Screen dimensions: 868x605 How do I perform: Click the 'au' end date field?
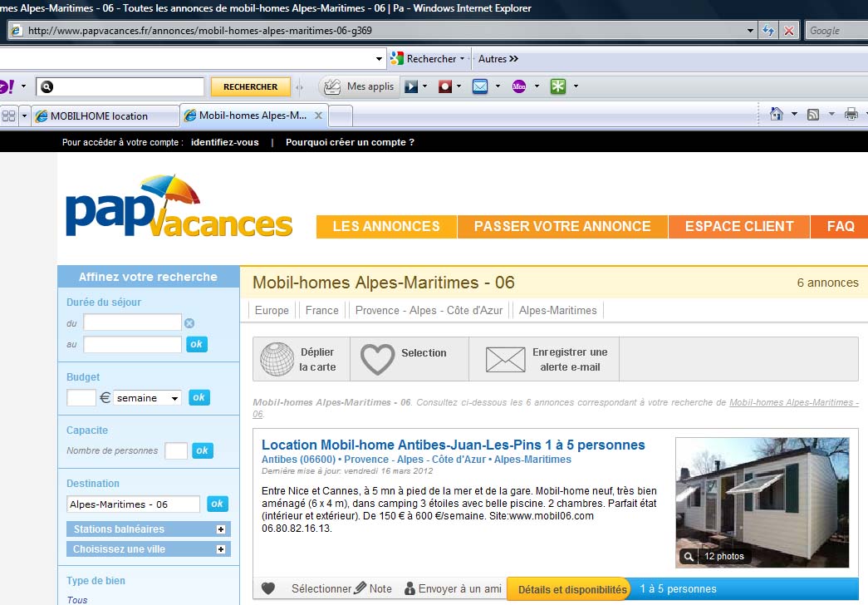pos(132,344)
